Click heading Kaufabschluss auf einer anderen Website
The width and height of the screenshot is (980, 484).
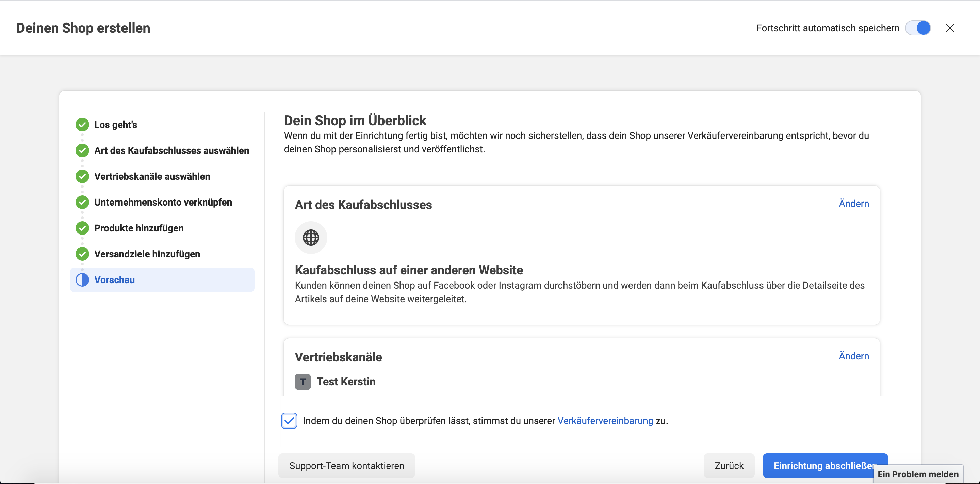[x=409, y=270]
